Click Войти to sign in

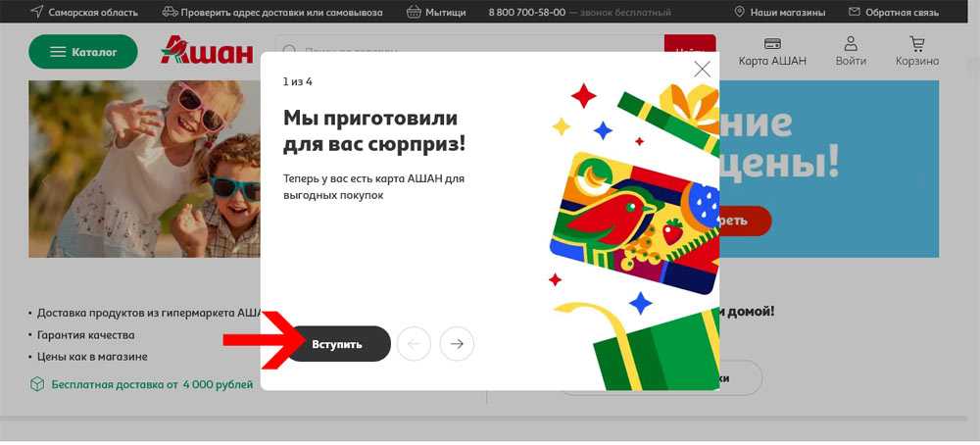851,52
